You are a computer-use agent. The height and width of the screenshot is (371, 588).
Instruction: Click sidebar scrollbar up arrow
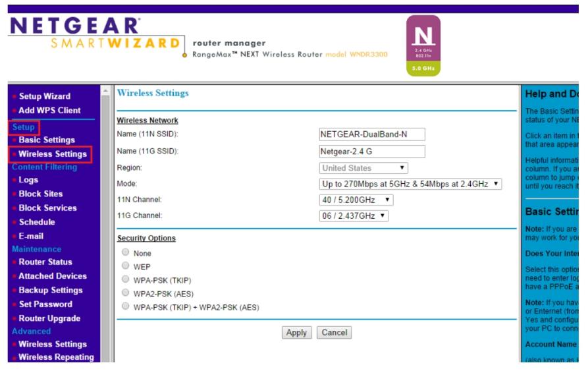click(x=105, y=90)
